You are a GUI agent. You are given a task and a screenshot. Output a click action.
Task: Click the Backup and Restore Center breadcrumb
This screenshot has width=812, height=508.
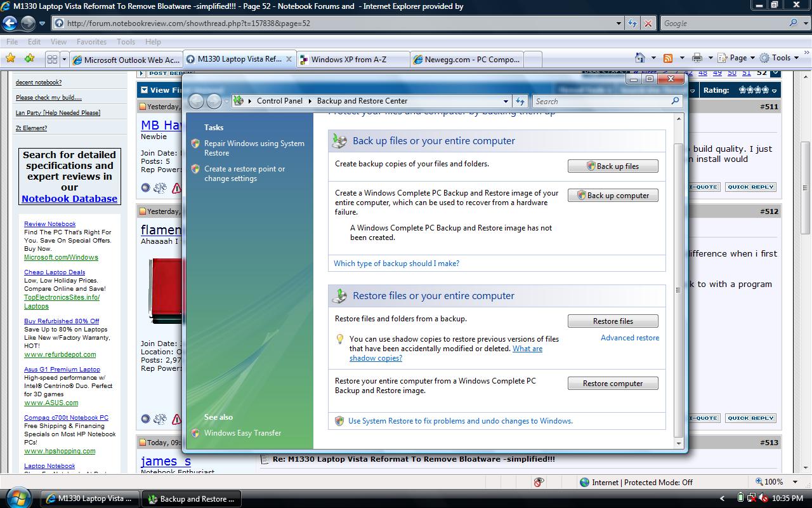362,101
